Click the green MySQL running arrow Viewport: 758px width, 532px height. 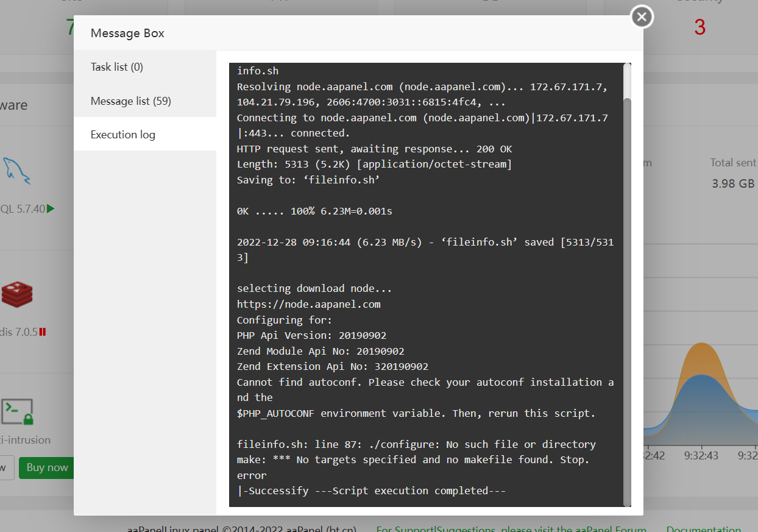[x=51, y=209]
